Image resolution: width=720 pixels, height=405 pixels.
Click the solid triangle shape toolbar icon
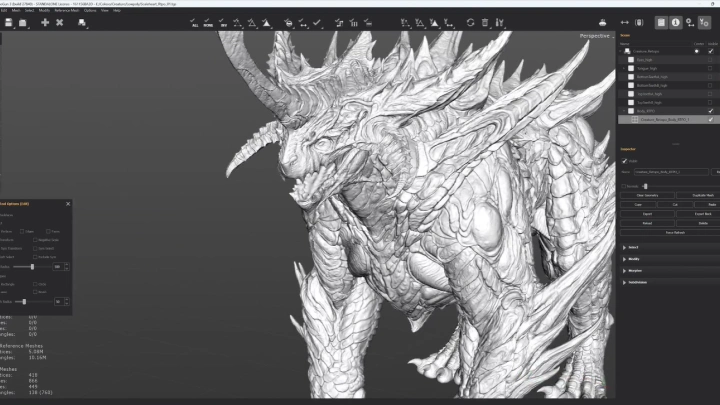tap(266, 22)
